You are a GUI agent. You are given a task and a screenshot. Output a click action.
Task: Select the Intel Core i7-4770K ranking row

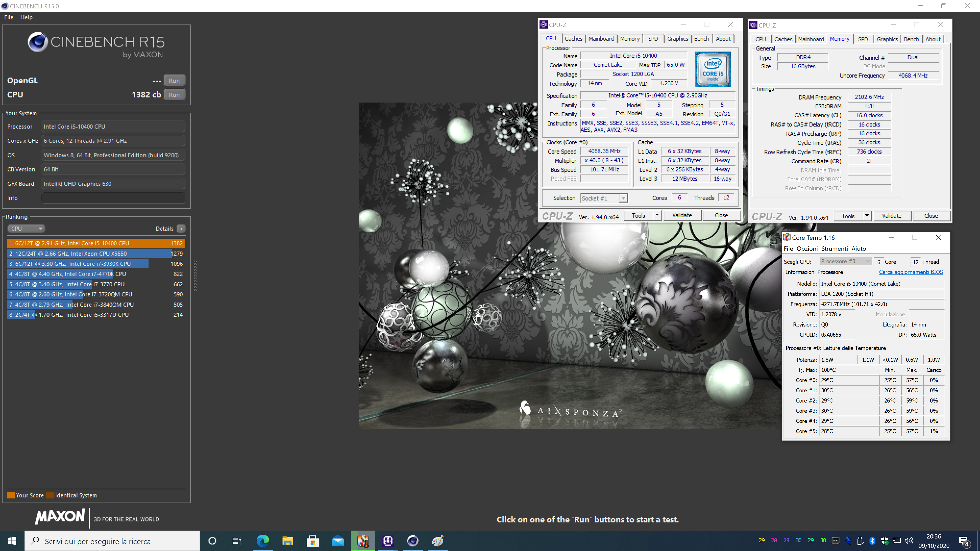pyautogui.click(x=96, y=274)
